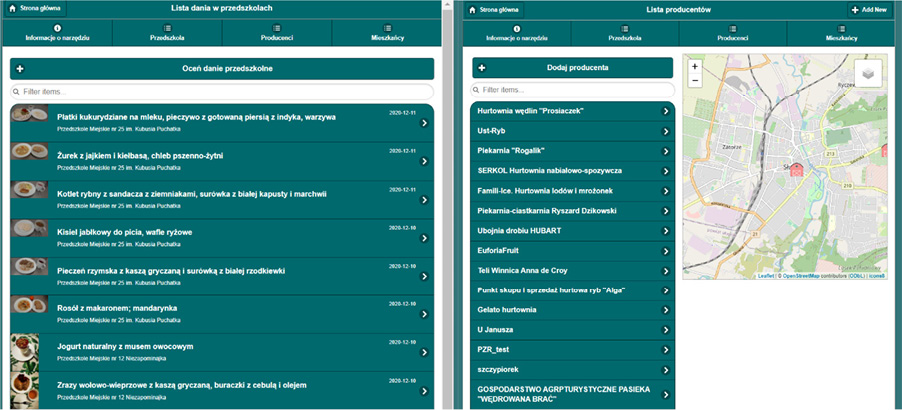
Task: Click map zoom in plus button
Action: (x=695, y=67)
